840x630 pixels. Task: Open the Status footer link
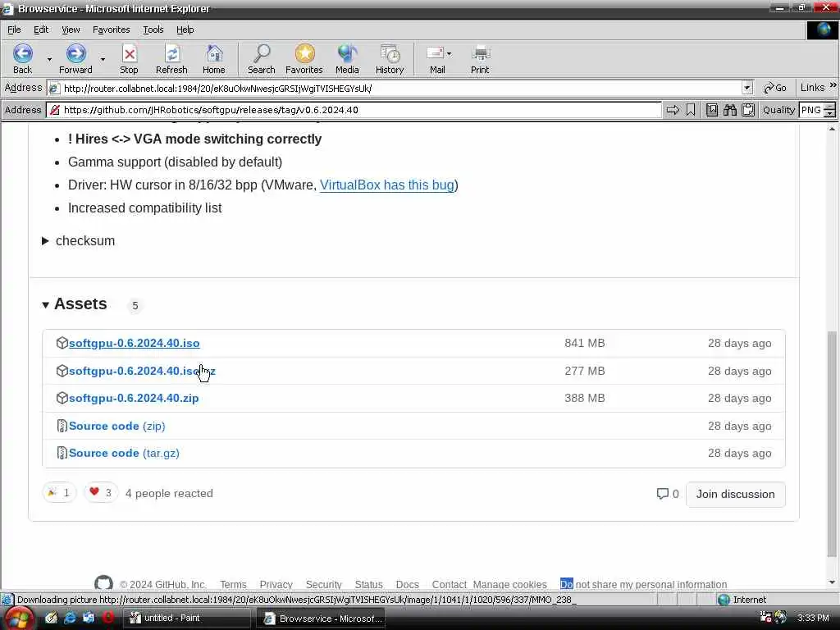[368, 584]
